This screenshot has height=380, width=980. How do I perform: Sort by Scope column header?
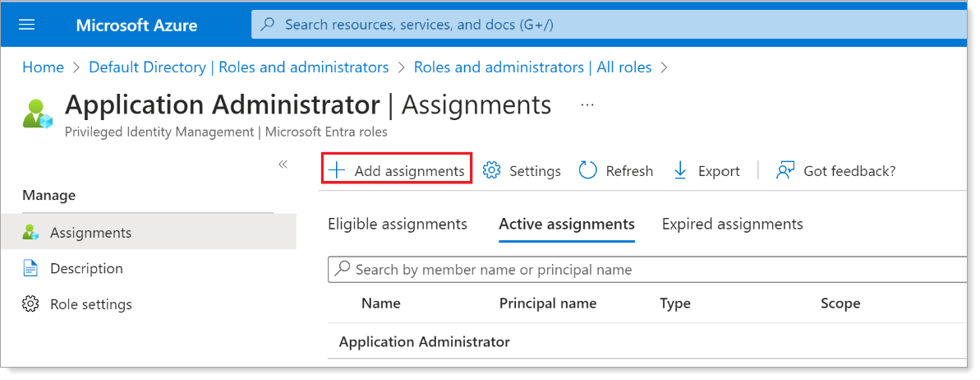point(840,304)
